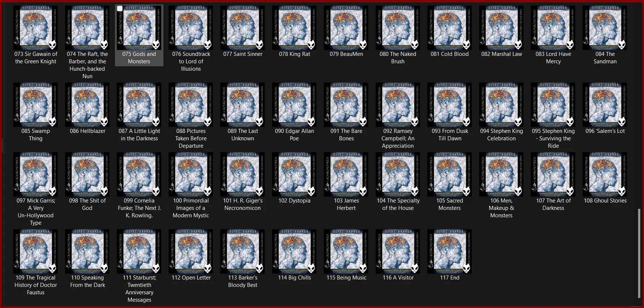Select the 093 From Dusk Till Dawn icon

450,105
